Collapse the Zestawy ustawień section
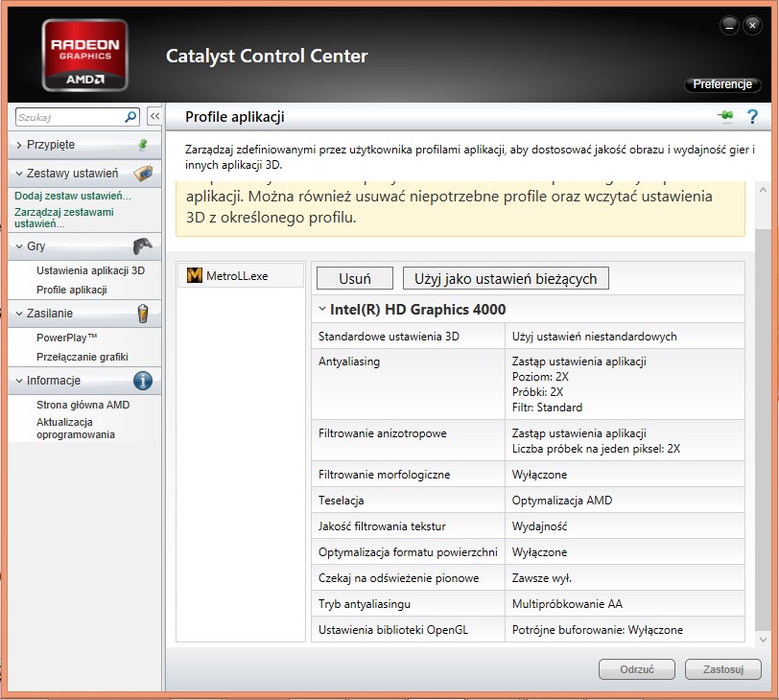Image resolution: width=779 pixels, height=700 pixels. (x=19, y=174)
